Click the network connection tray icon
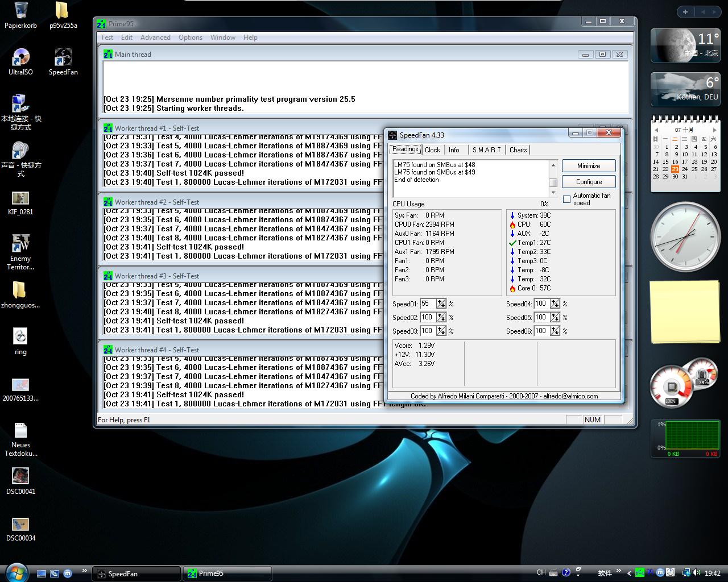The image size is (728, 582). (x=686, y=573)
